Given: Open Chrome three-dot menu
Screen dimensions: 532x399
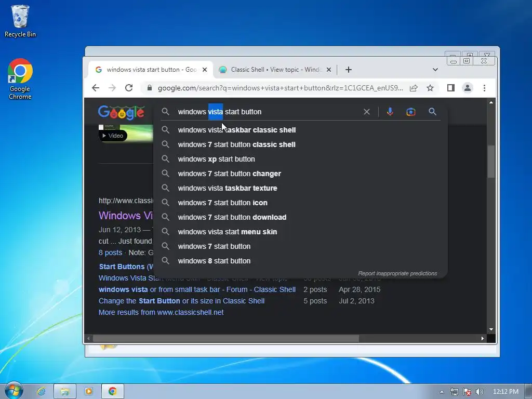Looking at the screenshot, I should point(485,88).
